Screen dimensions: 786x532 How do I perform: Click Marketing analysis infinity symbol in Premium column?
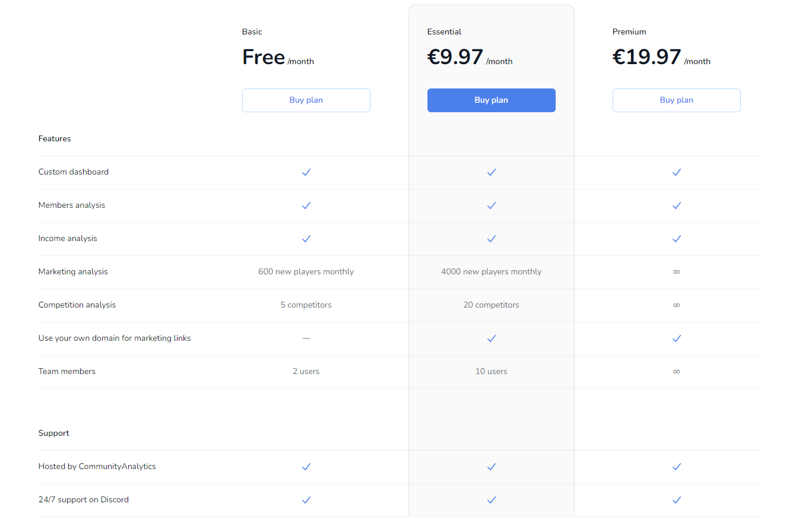pyautogui.click(x=677, y=272)
